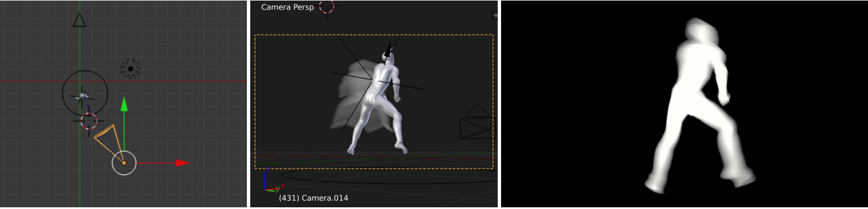Click the 3D cursor beside Camera Persp label

tap(326, 6)
